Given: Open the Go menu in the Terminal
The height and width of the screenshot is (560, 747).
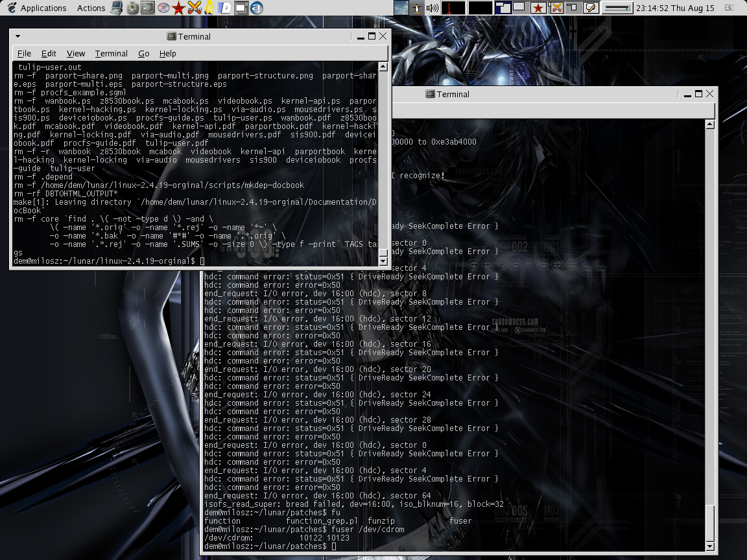Looking at the screenshot, I should [143, 54].
